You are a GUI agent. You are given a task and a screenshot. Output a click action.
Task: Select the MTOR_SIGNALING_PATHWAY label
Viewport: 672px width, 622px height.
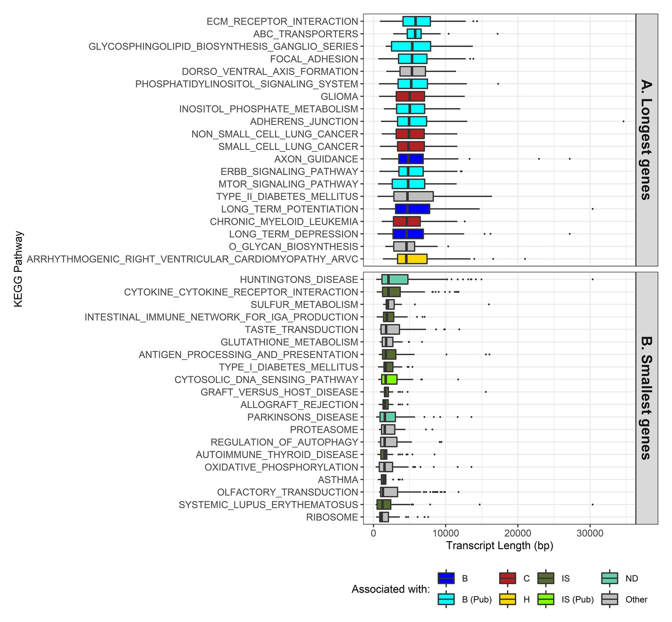pyautogui.click(x=288, y=184)
